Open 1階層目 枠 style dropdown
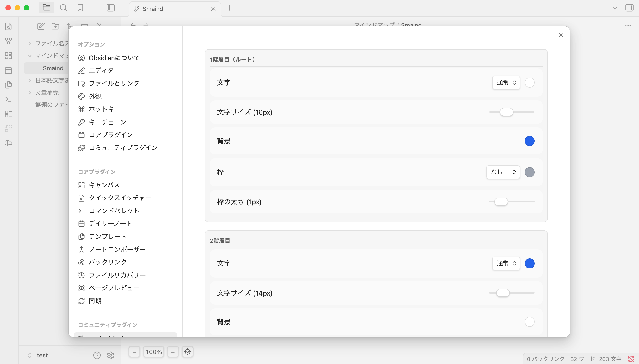 tap(503, 172)
